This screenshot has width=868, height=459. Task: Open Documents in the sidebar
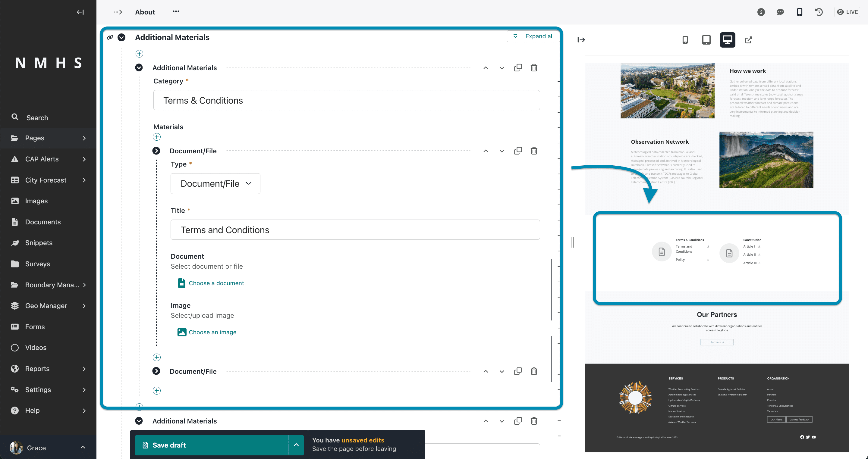tap(48, 222)
